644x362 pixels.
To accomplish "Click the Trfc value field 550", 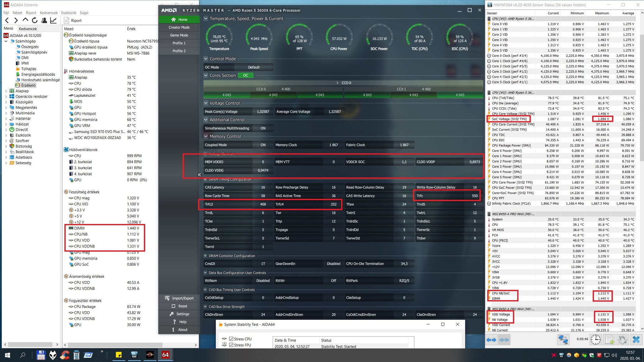I will tap(475, 196).
